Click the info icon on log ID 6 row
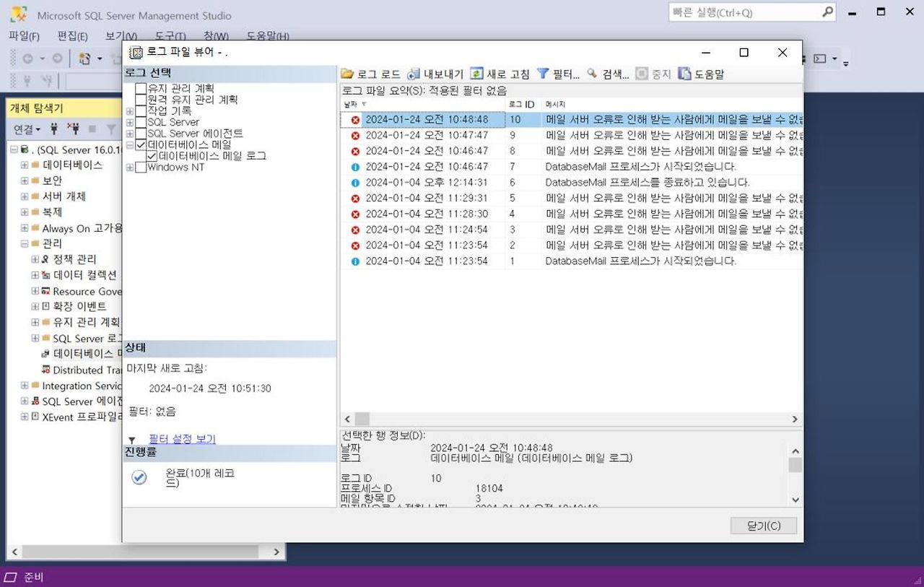Screen dimensions: 924x587 355,183
